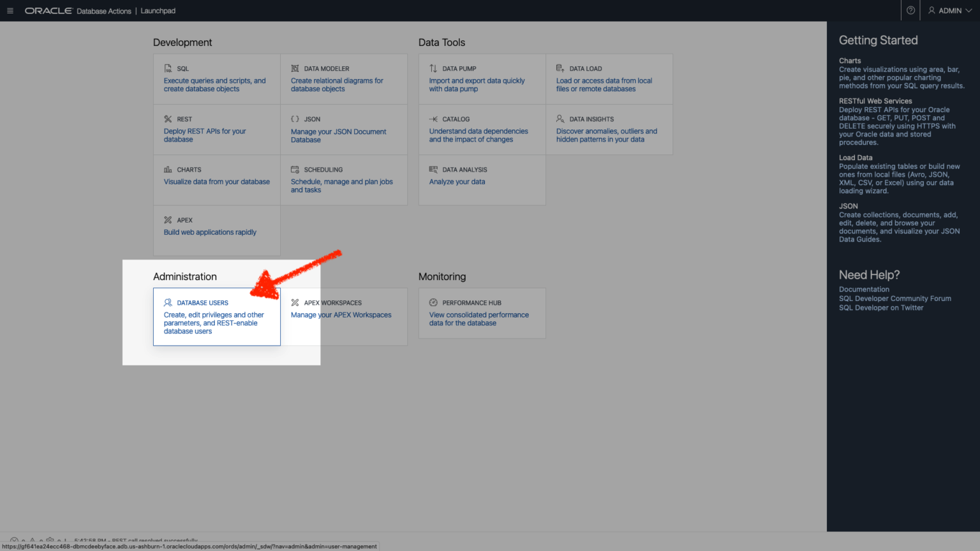The image size is (980, 551).
Task: Select the Data Modeler diagram icon
Action: [295, 68]
